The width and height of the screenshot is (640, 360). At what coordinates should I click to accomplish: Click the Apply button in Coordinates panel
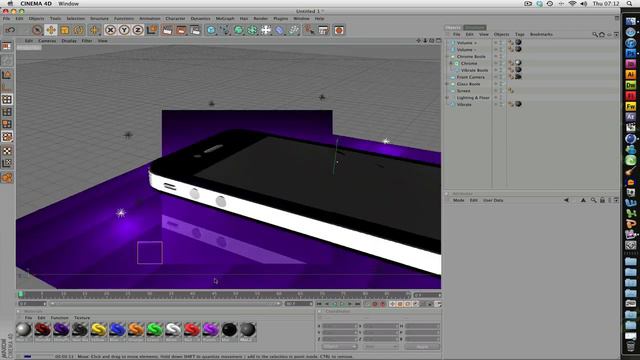click(x=422, y=347)
